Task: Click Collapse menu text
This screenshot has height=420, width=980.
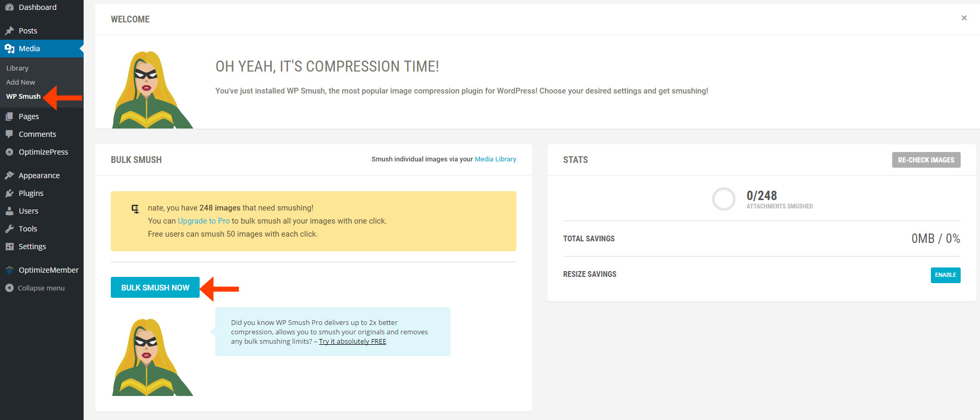Action: click(x=41, y=288)
